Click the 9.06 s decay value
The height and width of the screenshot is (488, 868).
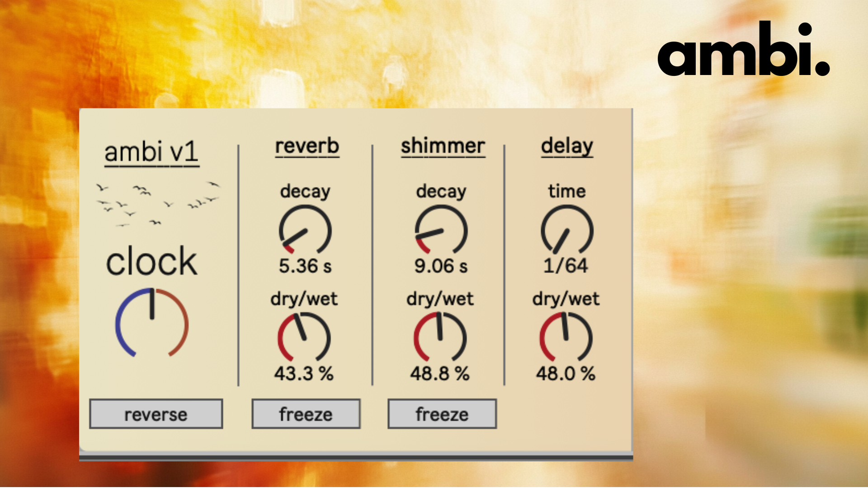coord(441,266)
